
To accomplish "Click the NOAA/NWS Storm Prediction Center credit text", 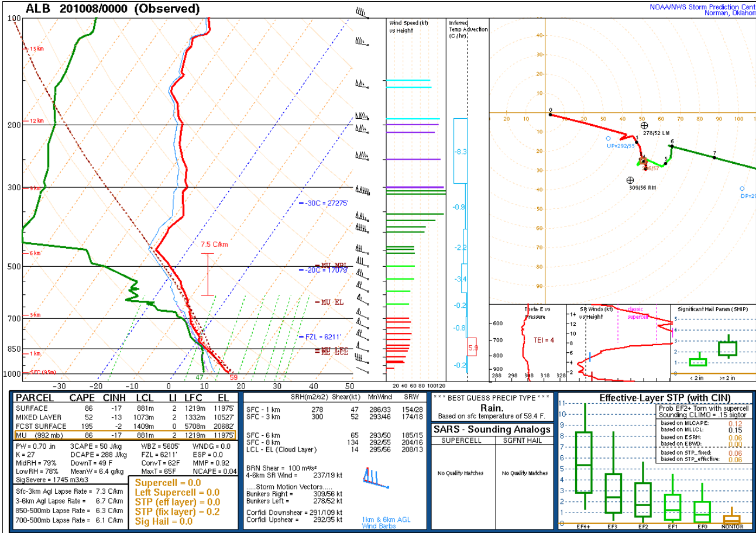I will click(703, 6).
